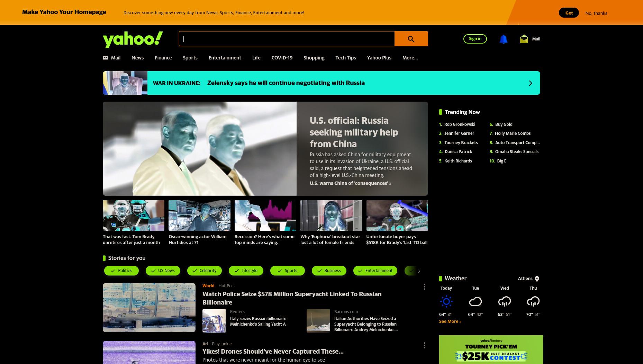
Task: Toggle the US News topic chip
Action: point(163,271)
